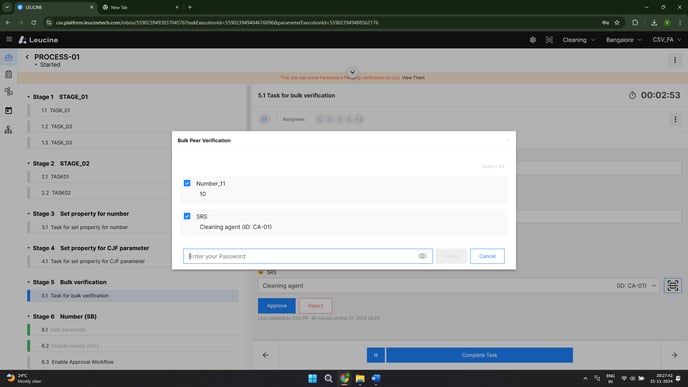
Task: Open File Explorer from Windows taskbar
Action: pyautogui.click(x=360, y=379)
